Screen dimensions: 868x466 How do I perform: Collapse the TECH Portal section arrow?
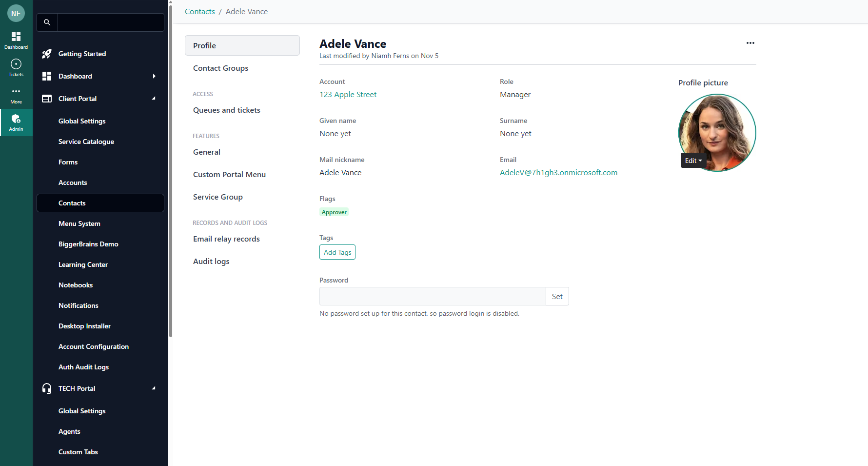click(x=154, y=388)
